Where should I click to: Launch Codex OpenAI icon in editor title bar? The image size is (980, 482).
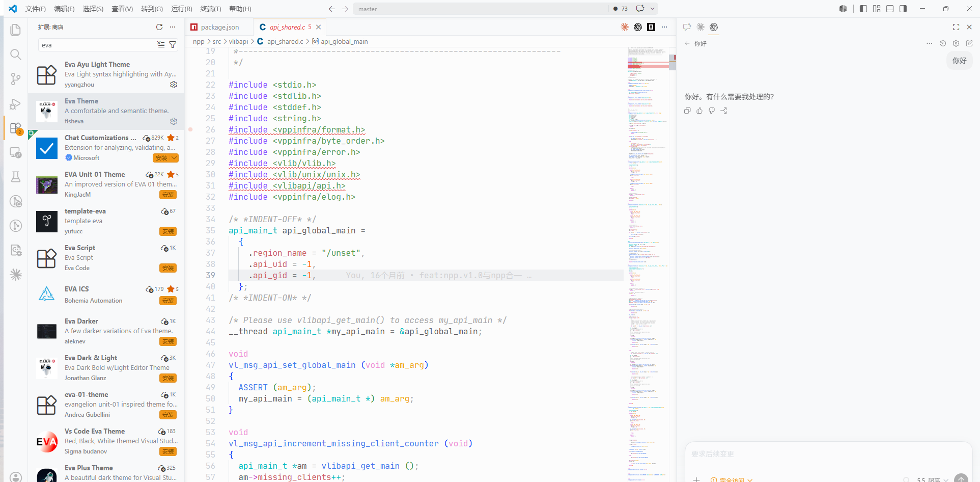pos(638,27)
